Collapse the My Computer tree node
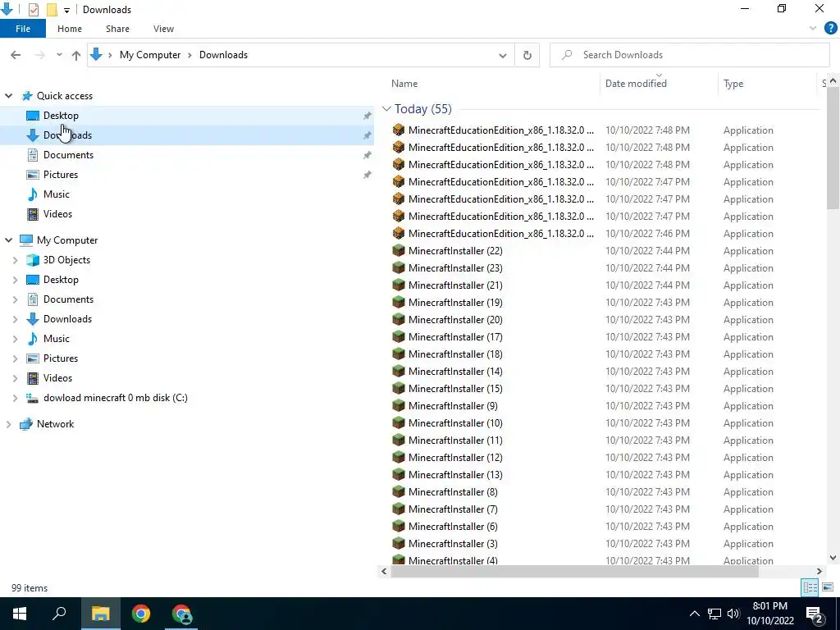Screen dimensions: 840x630 [8, 240]
